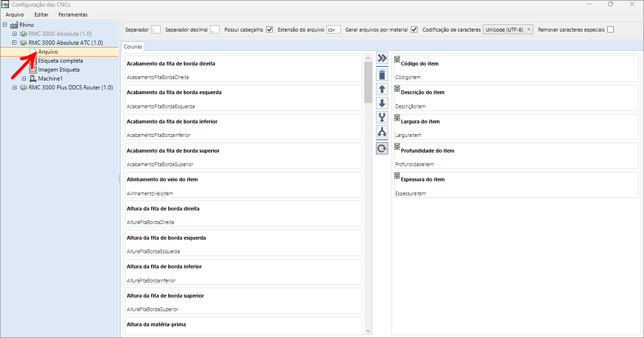Move selected column down with the arrow
Viewport: 644px width, 338px height.
pos(382,103)
